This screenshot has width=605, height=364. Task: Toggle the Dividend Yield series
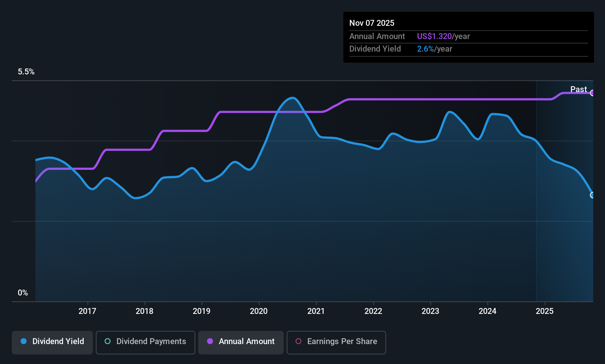[x=52, y=342]
